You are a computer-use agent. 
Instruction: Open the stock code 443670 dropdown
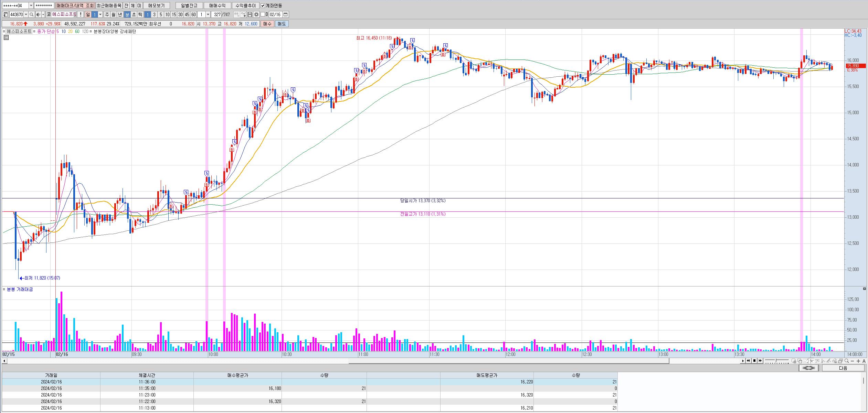[26, 14]
